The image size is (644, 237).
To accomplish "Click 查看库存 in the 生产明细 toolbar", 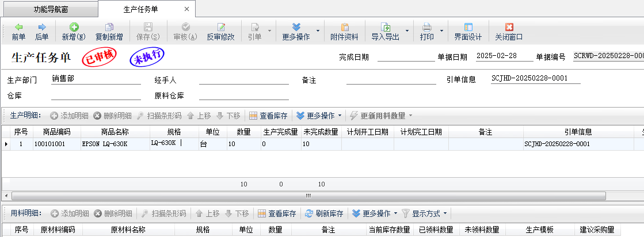I will [268, 116].
